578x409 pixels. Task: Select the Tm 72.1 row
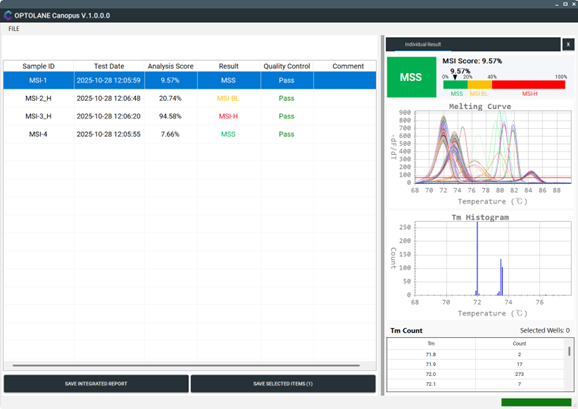[476, 384]
